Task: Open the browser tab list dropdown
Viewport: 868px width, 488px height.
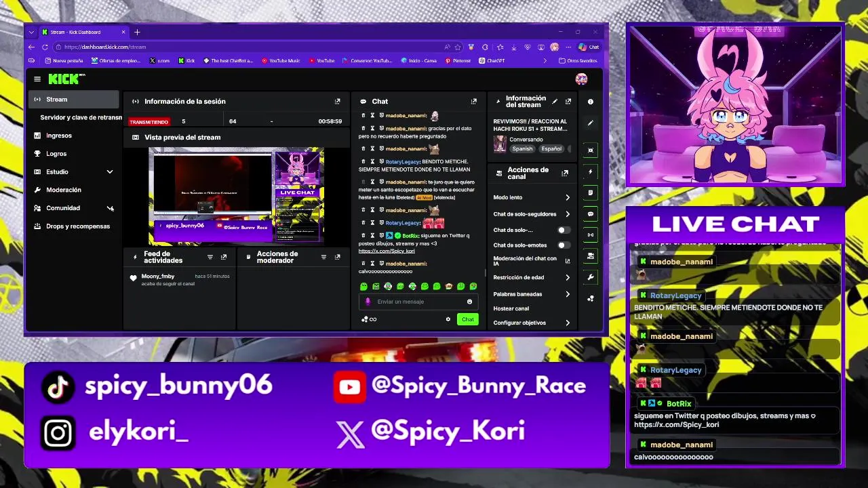Action: (32, 32)
